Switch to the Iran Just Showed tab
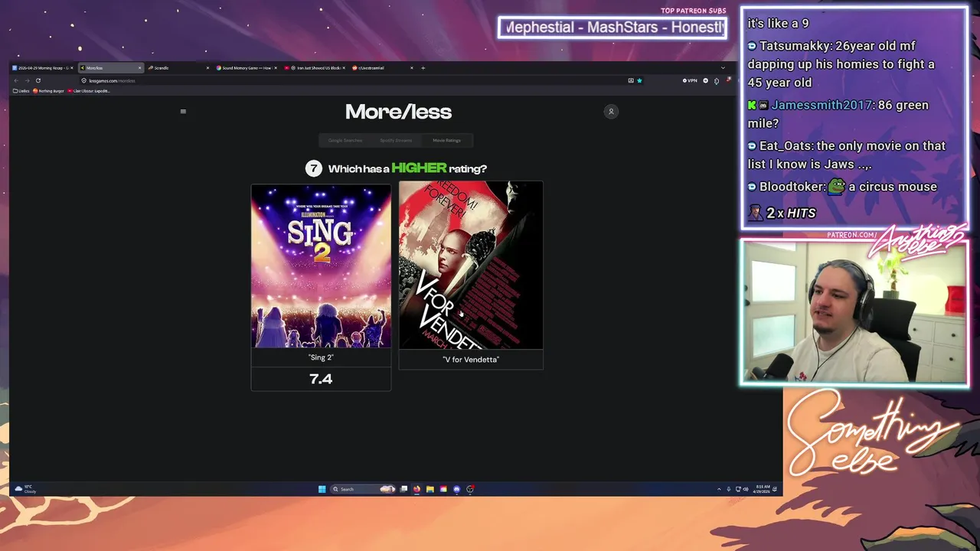Image resolution: width=980 pixels, height=551 pixels. pos(314,68)
